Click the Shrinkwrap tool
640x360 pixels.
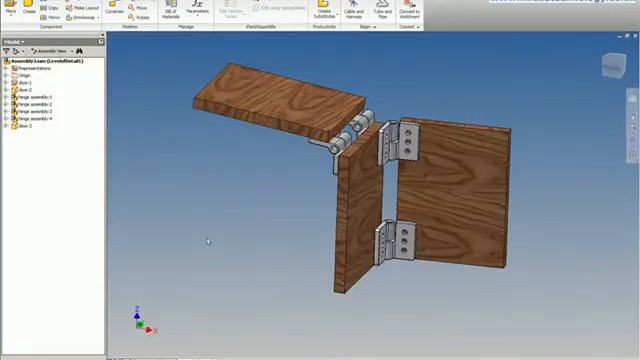point(80,18)
